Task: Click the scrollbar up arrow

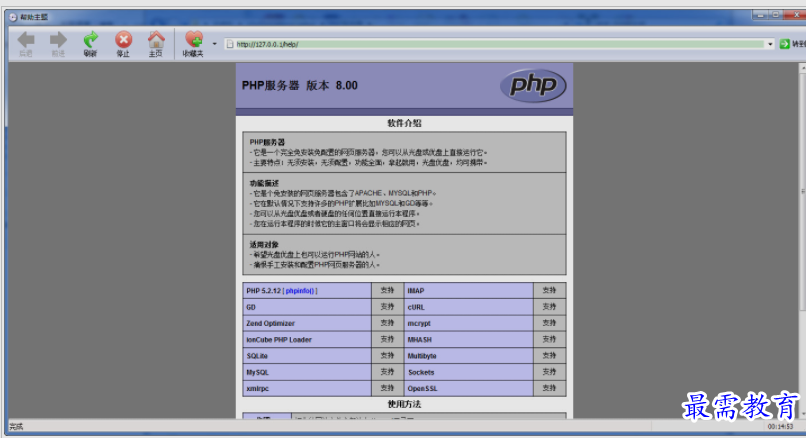Action: (x=802, y=67)
